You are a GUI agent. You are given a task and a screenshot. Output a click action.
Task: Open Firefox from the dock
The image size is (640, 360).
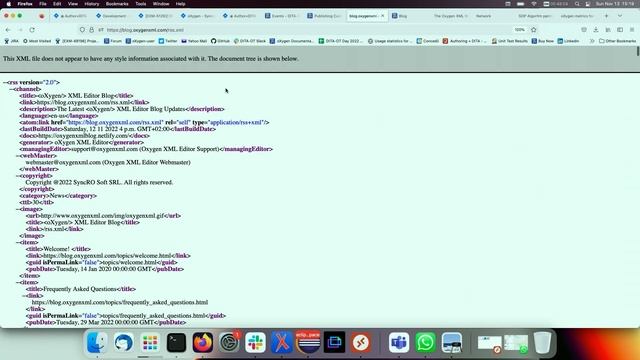[203, 342]
